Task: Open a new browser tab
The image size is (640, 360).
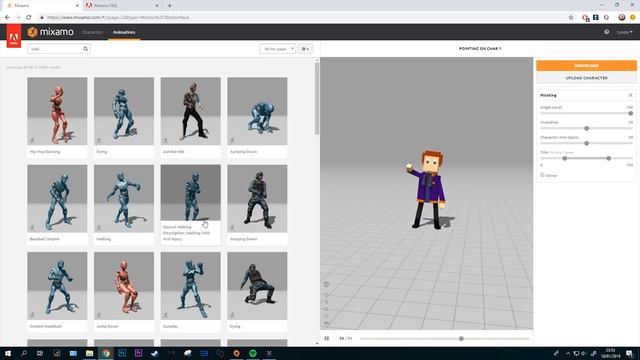Action: point(169,6)
